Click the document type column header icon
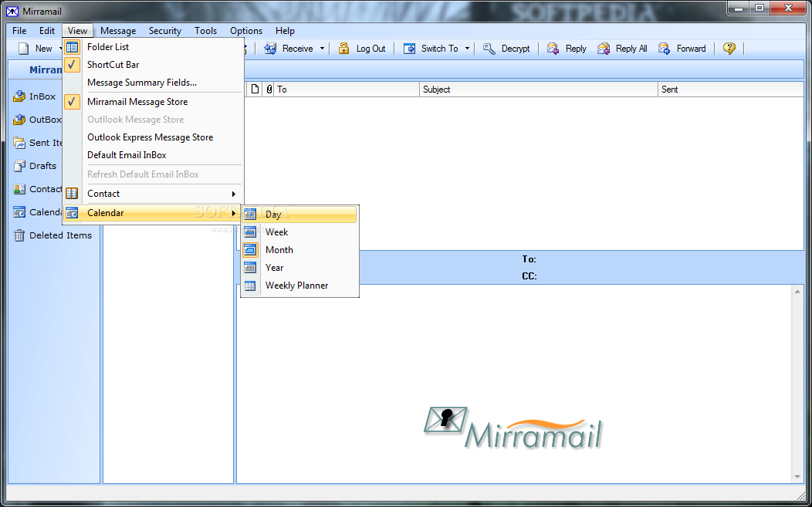This screenshot has width=812, height=507. tap(255, 90)
